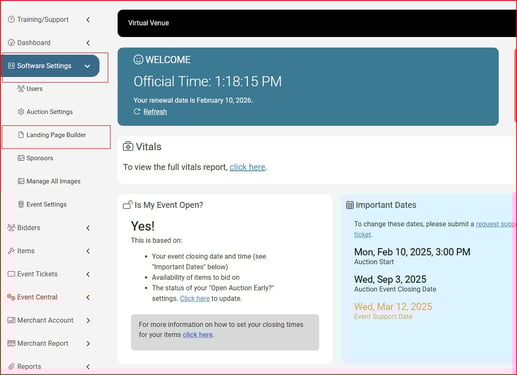Open the Landing Page Builder

tap(56, 135)
